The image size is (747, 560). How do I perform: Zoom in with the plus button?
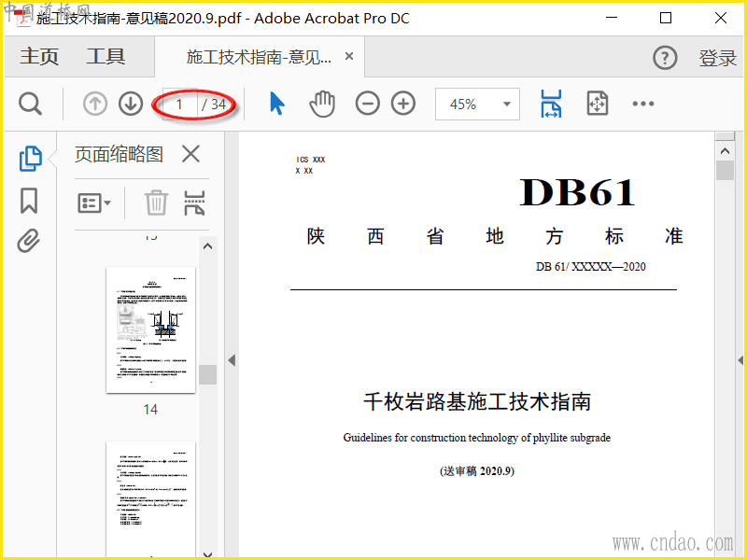[x=403, y=104]
